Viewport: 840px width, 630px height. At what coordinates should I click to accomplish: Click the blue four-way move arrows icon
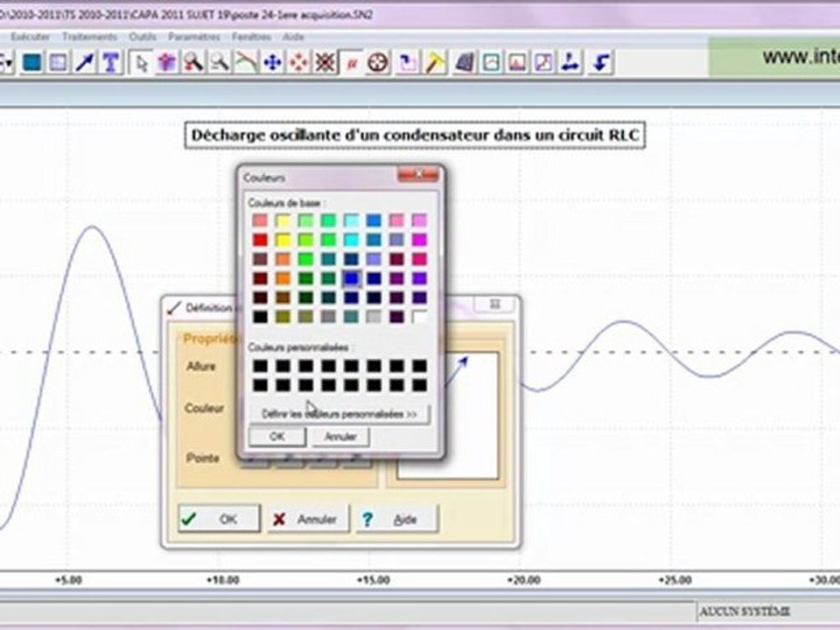272,63
